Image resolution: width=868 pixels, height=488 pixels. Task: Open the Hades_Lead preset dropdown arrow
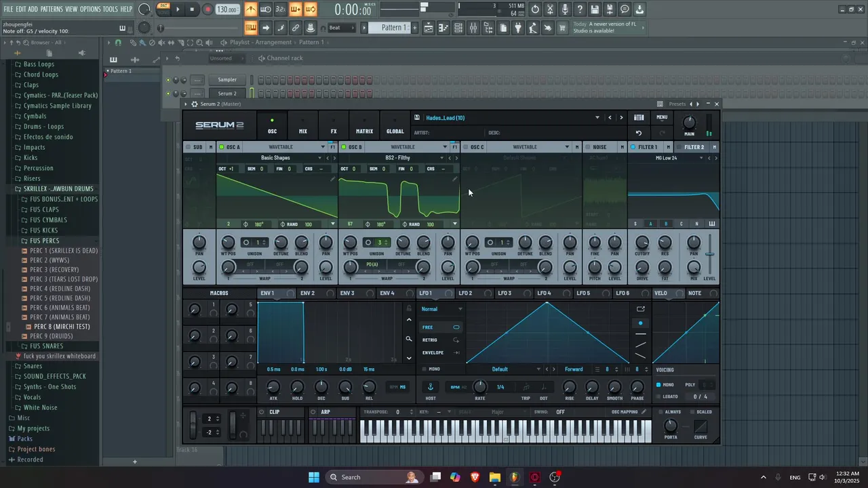click(597, 117)
